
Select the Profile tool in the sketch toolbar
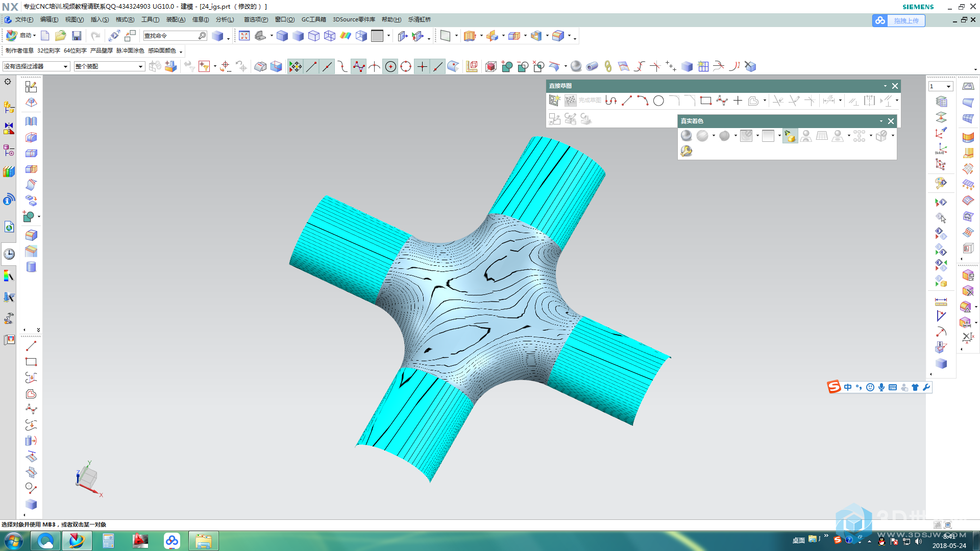pyautogui.click(x=611, y=101)
